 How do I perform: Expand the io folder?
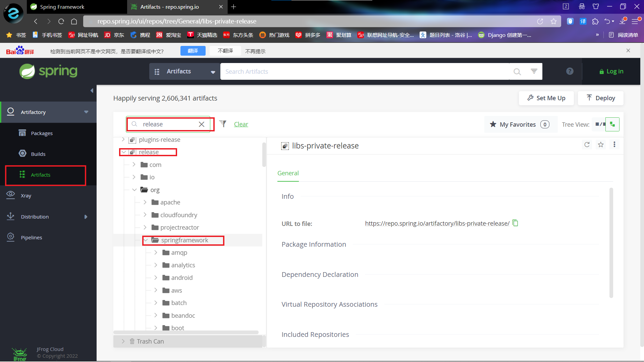(x=134, y=177)
